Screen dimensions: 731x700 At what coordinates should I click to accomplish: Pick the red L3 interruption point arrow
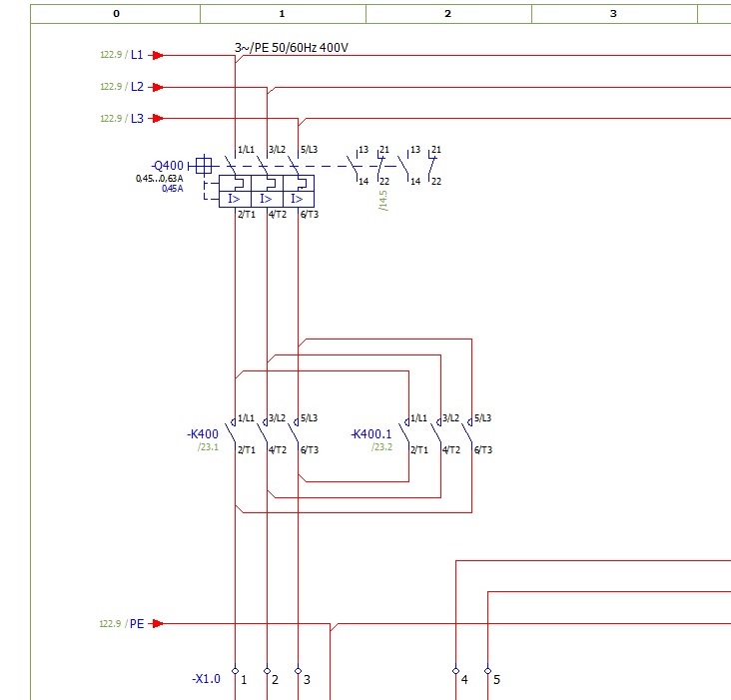(158, 119)
